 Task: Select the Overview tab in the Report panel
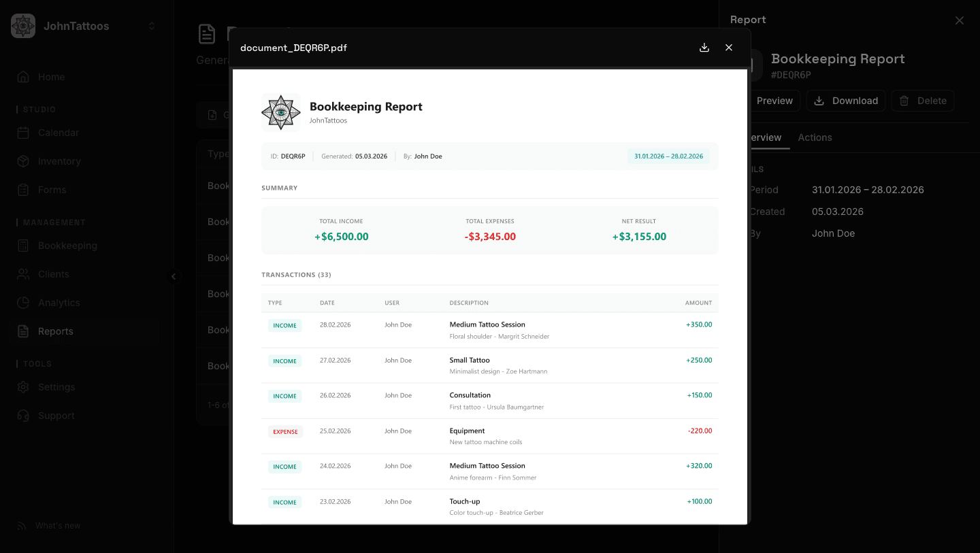click(764, 137)
